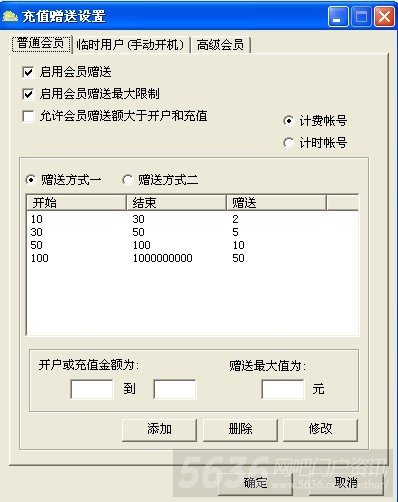Select the row with 开始 value 50

192,245
